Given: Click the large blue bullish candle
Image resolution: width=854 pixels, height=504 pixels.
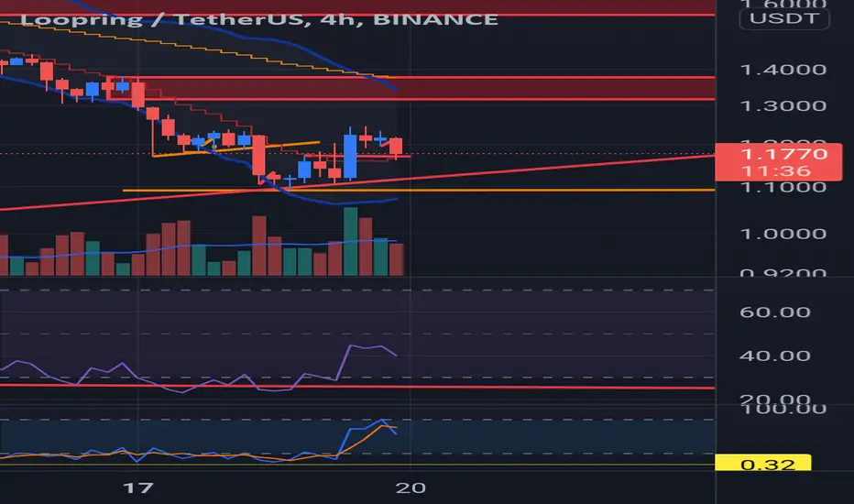Looking at the screenshot, I should (350, 156).
